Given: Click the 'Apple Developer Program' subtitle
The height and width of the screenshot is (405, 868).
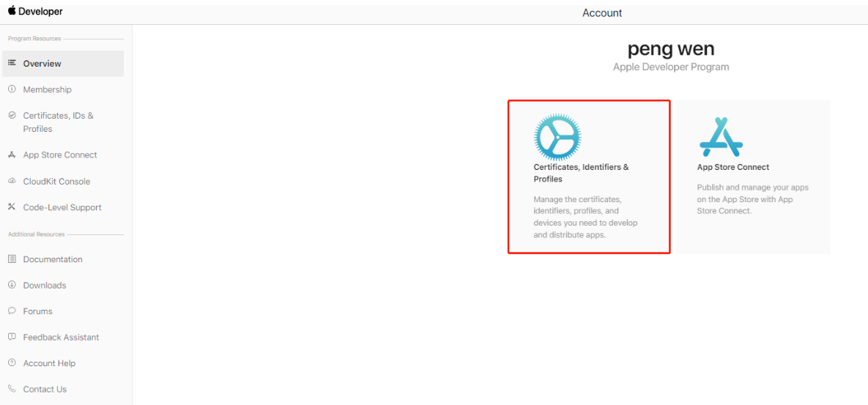Looking at the screenshot, I should pyautogui.click(x=671, y=67).
